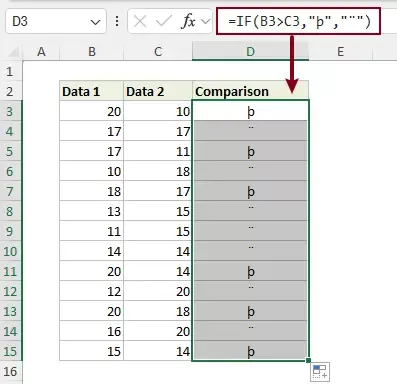Select row 7 header
The height and width of the screenshot is (384, 397).
[11, 191]
